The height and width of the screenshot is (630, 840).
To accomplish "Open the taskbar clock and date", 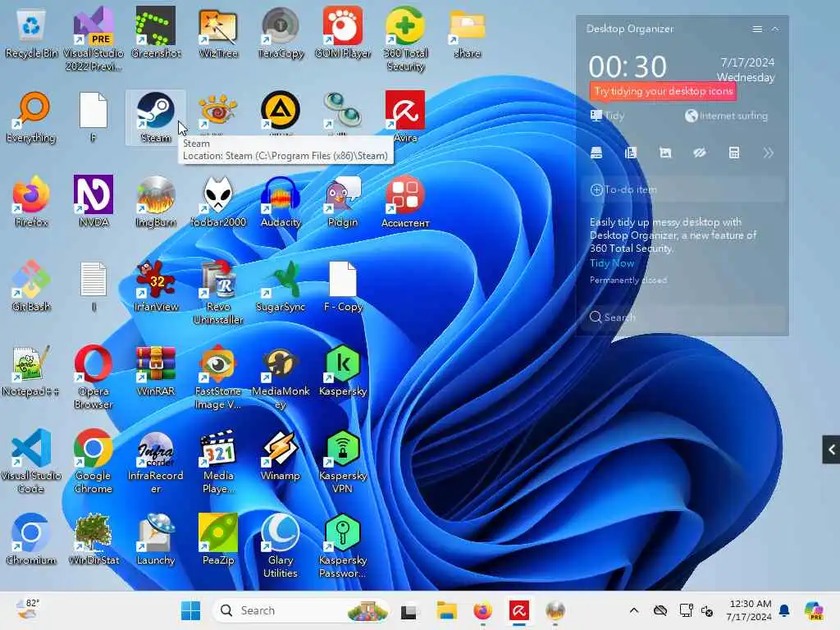I will [x=748, y=610].
